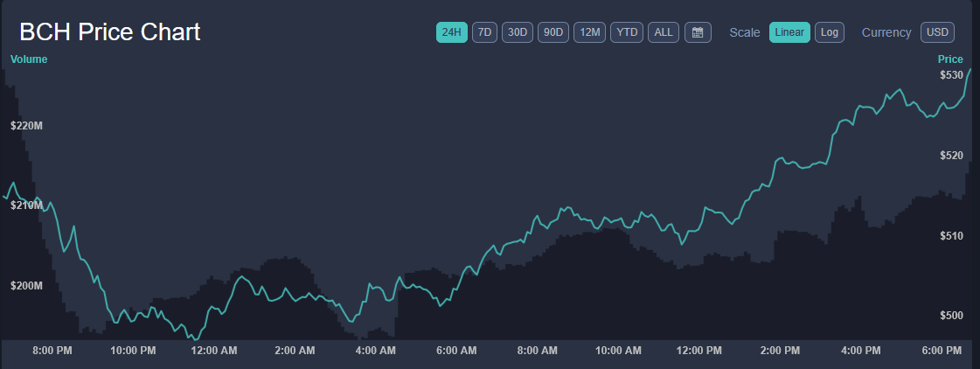Click the Price axis label

pyautogui.click(x=950, y=59)
